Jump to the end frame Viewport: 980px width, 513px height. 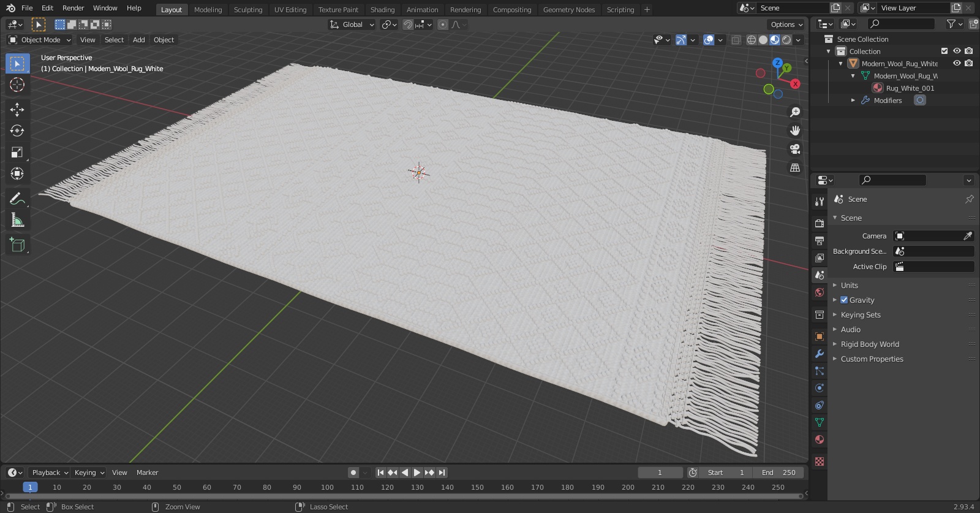point(442,473)
